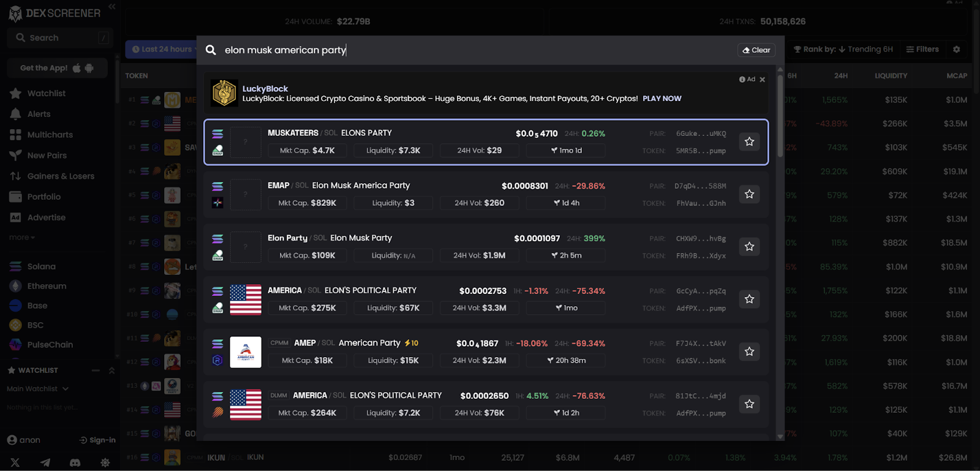
Task: Click the TOKEN column header
Action: point(137,76)
